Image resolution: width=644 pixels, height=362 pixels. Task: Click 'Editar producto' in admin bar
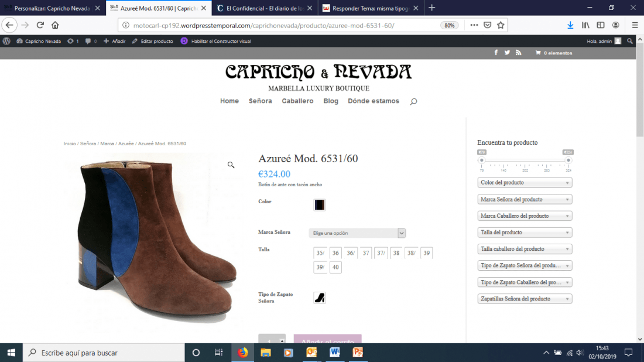(x=152, y=41)
